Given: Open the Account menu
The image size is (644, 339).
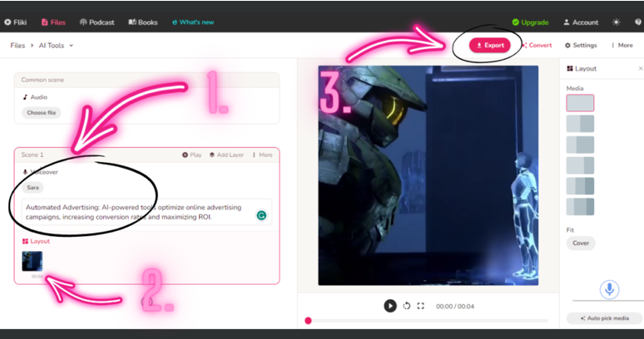Looking at the screenshot, I should pyautogui.click(x=581, y=22).
